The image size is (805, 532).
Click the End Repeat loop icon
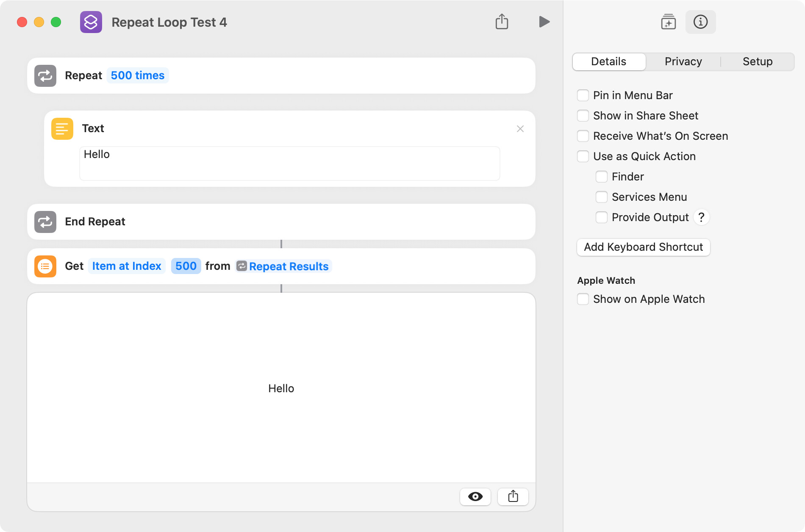click(45, 222)
